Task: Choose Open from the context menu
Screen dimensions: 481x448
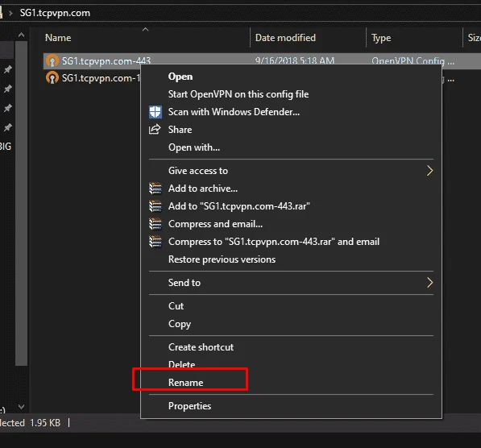Action: (x=291, y=77)
